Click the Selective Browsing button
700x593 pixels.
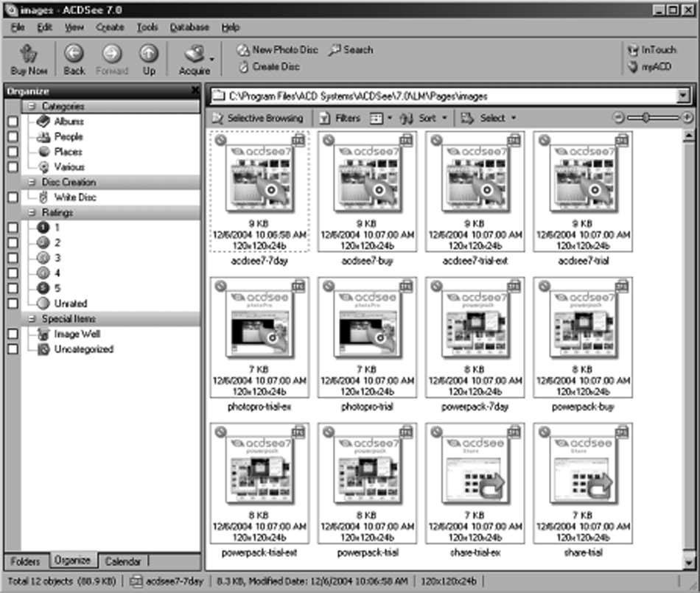[258, 118]
